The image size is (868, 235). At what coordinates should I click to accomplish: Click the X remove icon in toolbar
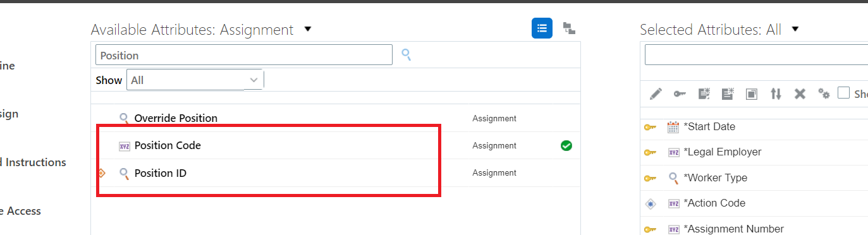[x=800, y=93]
